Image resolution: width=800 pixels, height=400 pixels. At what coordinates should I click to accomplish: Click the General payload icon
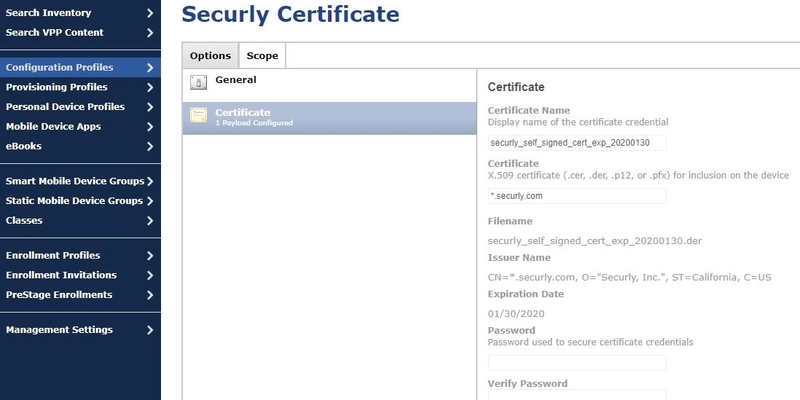tap(198, 83)
